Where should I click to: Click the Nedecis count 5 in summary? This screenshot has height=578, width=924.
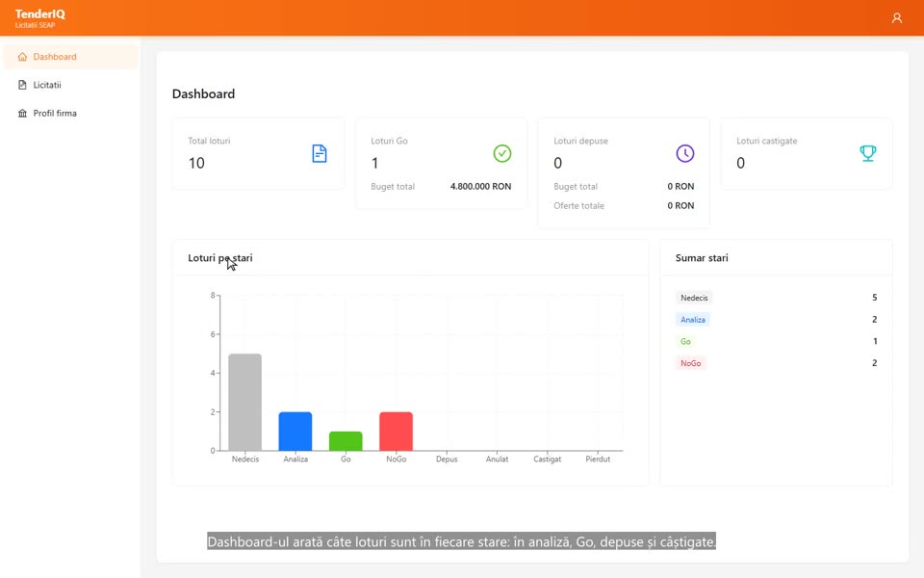coord(875,298)
